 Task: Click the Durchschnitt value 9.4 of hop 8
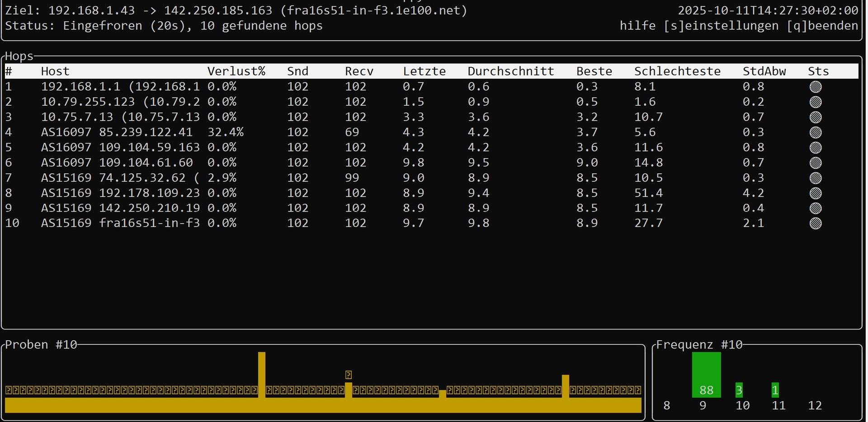478,193
